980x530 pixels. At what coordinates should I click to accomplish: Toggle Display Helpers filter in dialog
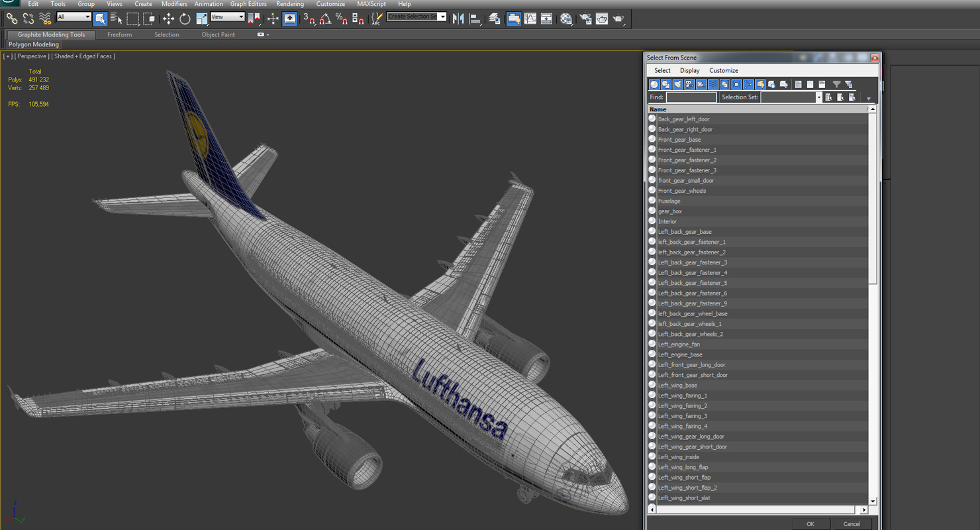click(701, 84)
